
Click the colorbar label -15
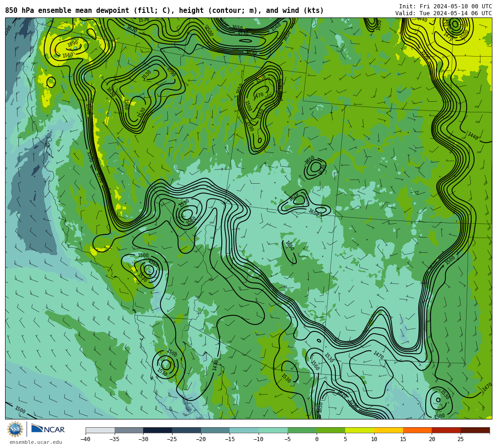pyautogui.click(x=230, y=439)
